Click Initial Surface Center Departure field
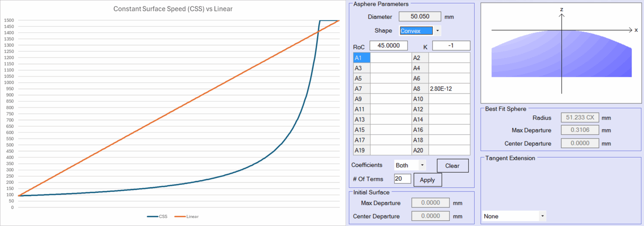Viewport: 644px width, 226px height. point(430,216)
